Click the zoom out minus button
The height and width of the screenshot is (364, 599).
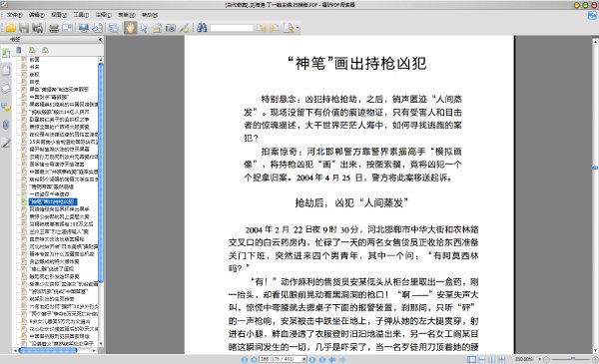(x=547, y=359)
